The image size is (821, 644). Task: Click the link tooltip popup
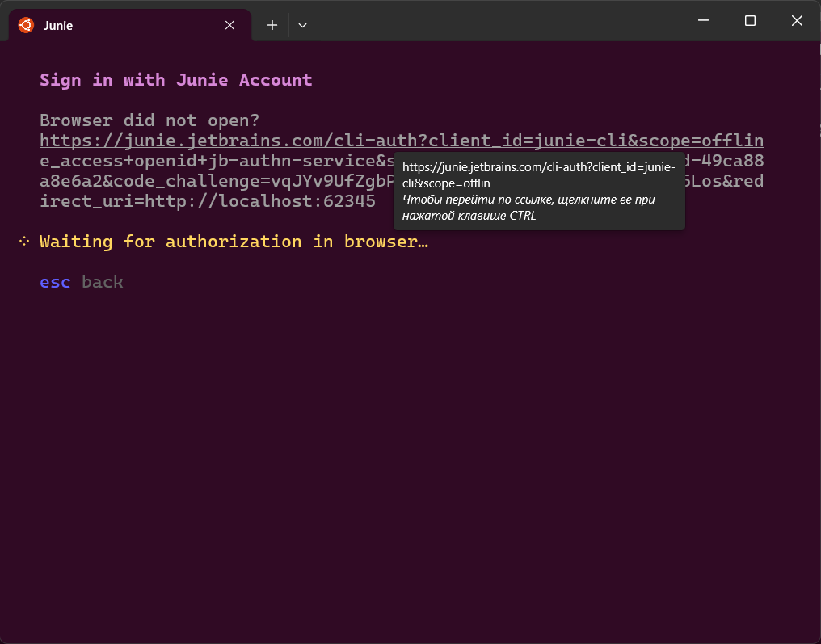click(539, 192)
